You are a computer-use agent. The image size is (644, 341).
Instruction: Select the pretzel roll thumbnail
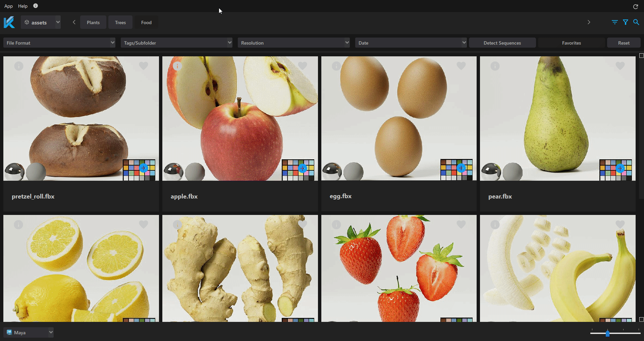coord(81,118)
